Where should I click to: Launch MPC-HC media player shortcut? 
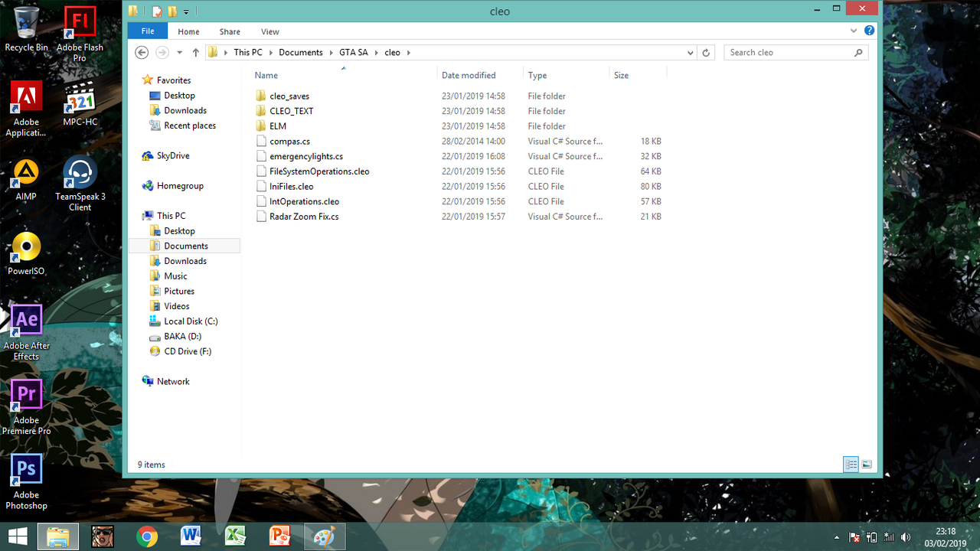coord(80,103)
